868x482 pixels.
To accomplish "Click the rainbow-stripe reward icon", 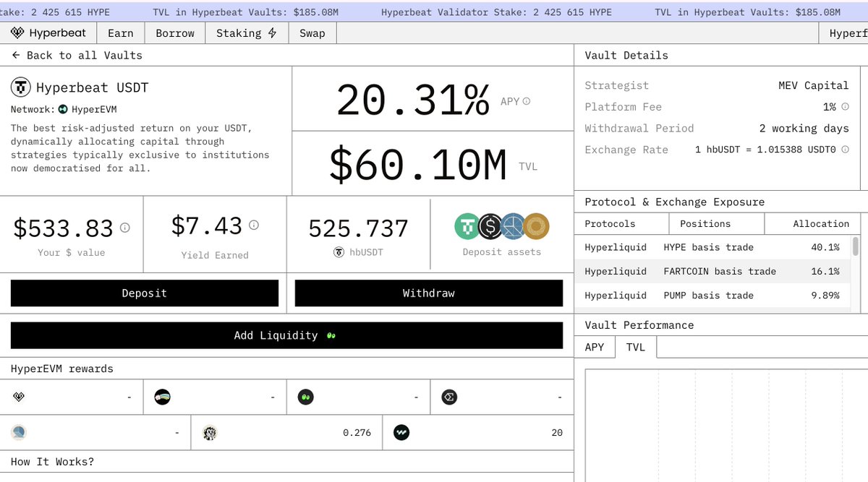I will coord(162,397).
